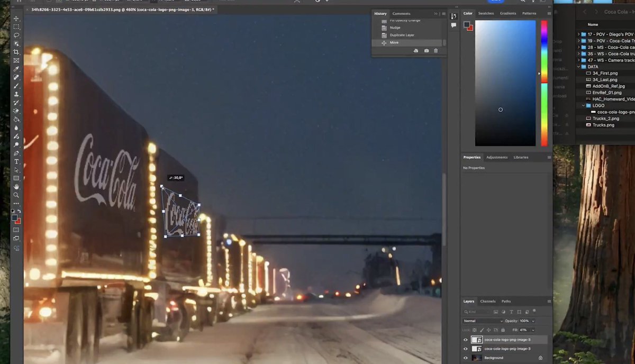Select the Rectangle shape tool
The width and height of the screenshot is (635, 364).
(x=16, y=178)
